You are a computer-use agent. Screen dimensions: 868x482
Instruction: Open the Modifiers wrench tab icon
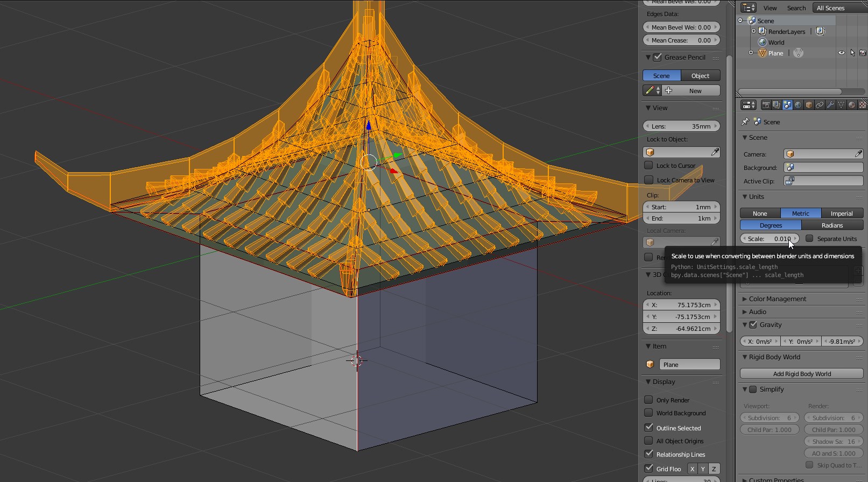coord(830,105)
